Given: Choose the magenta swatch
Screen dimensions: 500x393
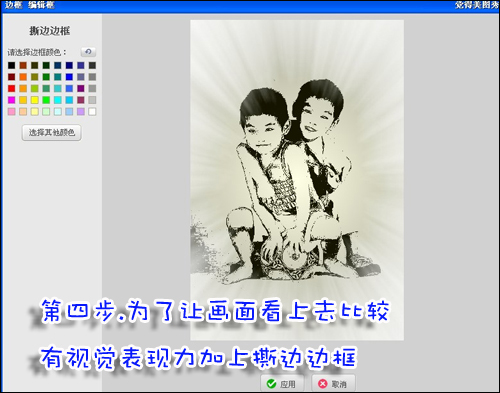Looking at the screenshot, I should pyautogui.click(x=12, y=100).
